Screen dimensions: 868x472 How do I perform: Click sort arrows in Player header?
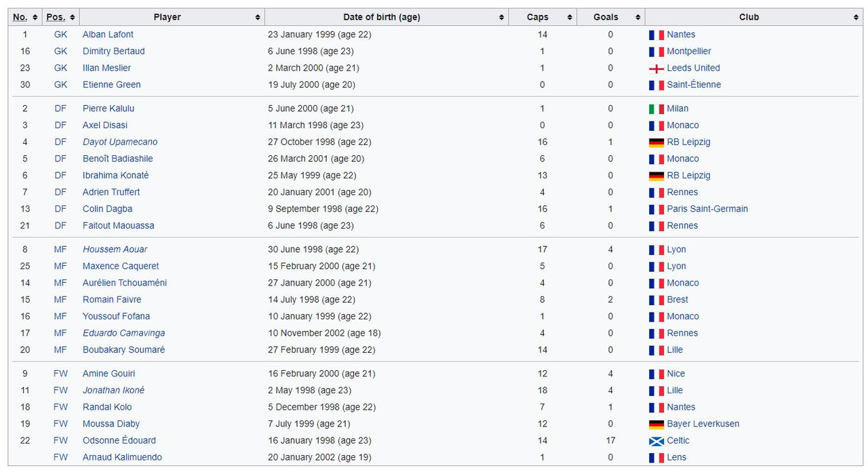coord(258,17)
